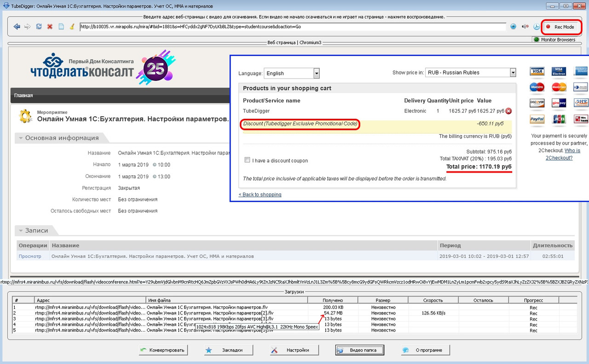The image size is (589, 364).
Task: Select download row 1 in the list
Action: coord(294,307)
